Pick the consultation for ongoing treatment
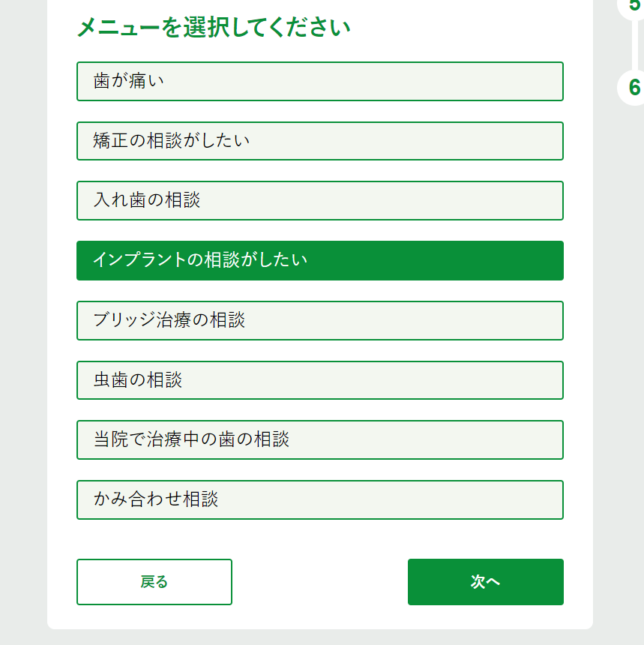The image size is (644, 645). pos(319,439)
